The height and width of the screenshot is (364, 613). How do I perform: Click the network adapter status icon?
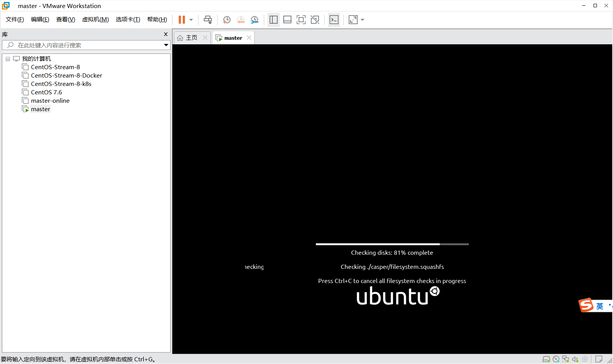[566, 359]
